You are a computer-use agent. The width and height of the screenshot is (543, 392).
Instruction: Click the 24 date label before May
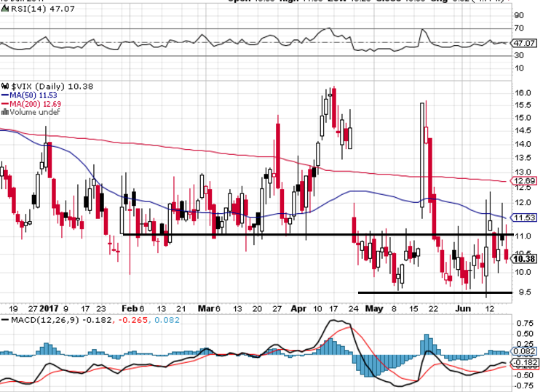pyautogui.click(x=353, y=308)
